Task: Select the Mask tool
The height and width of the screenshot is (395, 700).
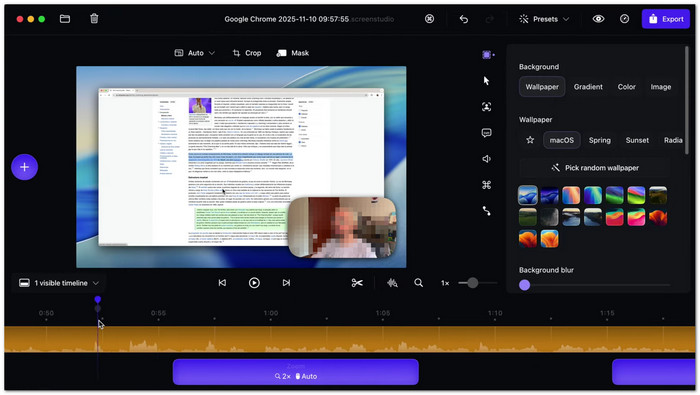Action: point(293,53)
